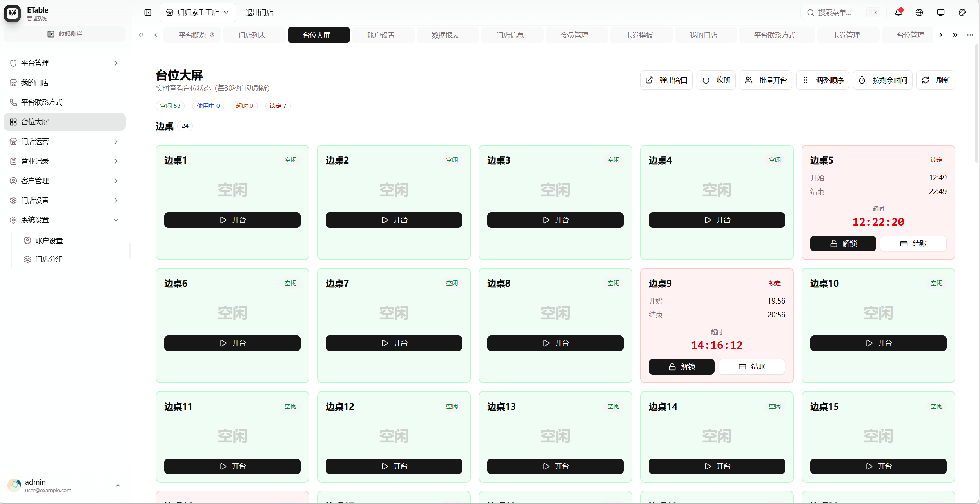Toggle 按剩余时间 sorting button
The width and height of the screenshot is (980, 504).
(883, 80)
